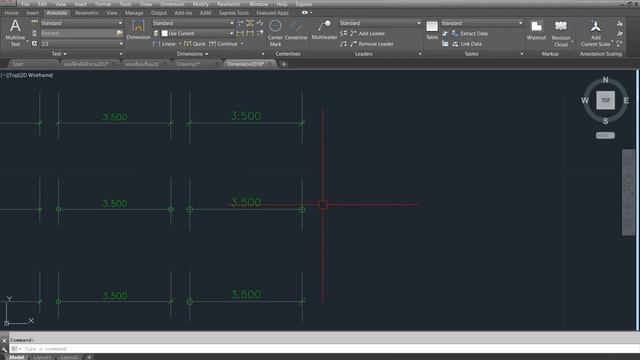Click the dimension layer override icon

click(156, 33)
